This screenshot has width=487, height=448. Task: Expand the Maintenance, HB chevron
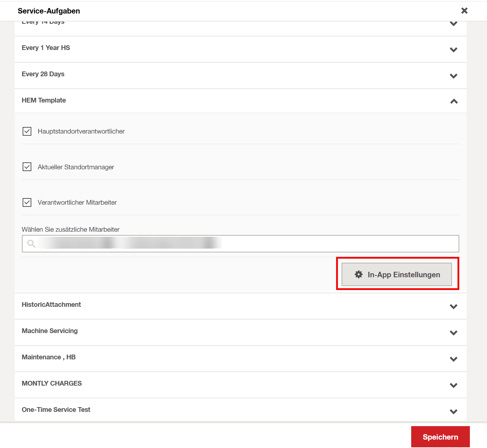[x=453, y=359]
